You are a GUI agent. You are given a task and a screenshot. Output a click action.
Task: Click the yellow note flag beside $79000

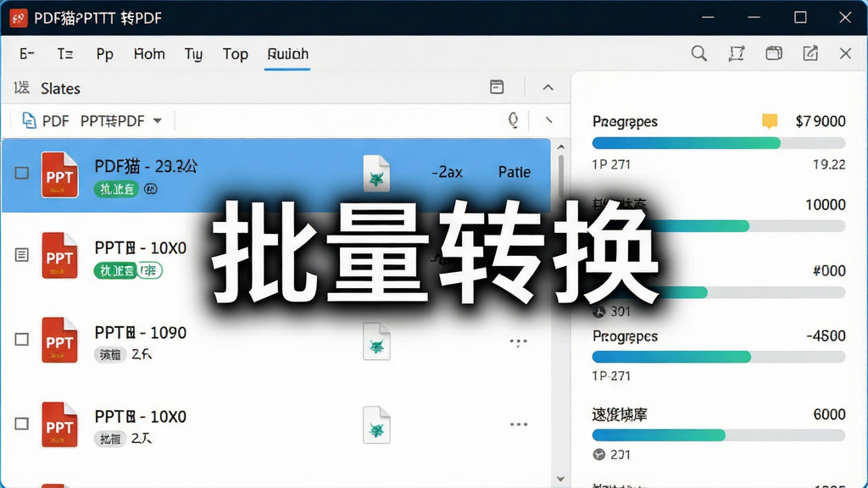coord(770,120)
